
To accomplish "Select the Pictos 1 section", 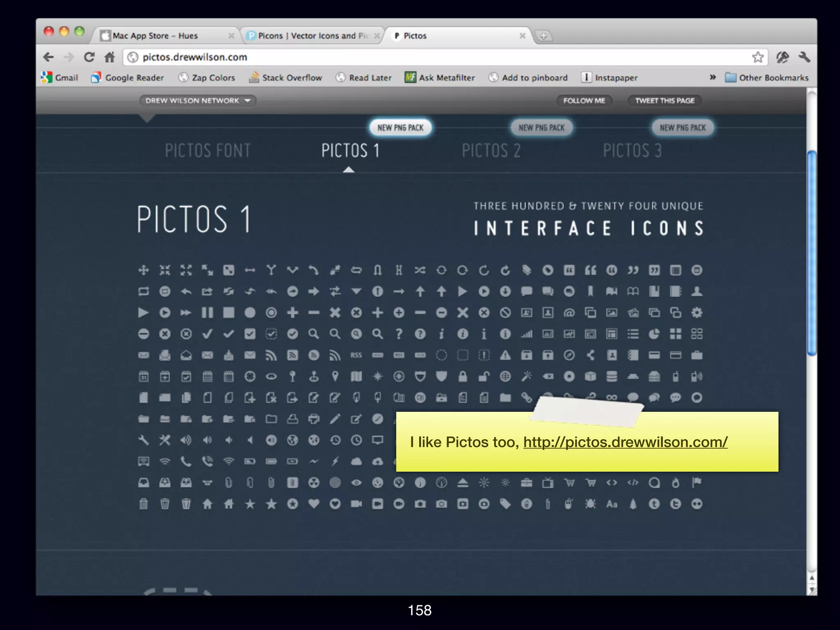I will point(350,151).
